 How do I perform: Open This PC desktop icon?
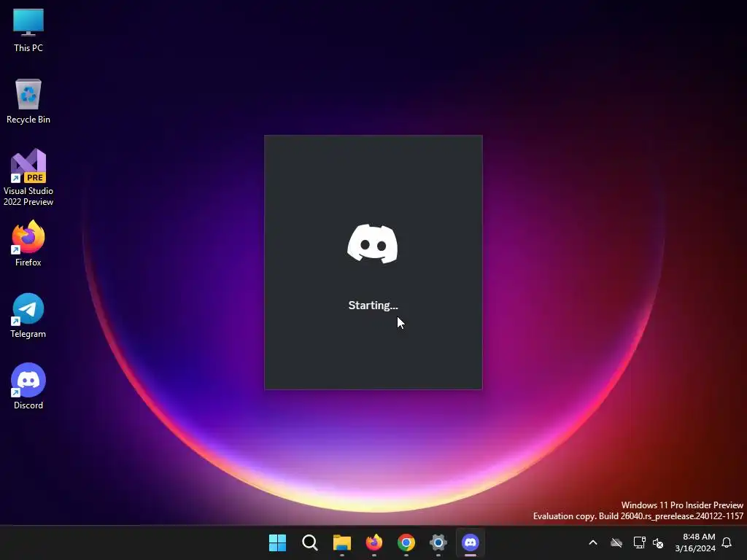(28, 30)
